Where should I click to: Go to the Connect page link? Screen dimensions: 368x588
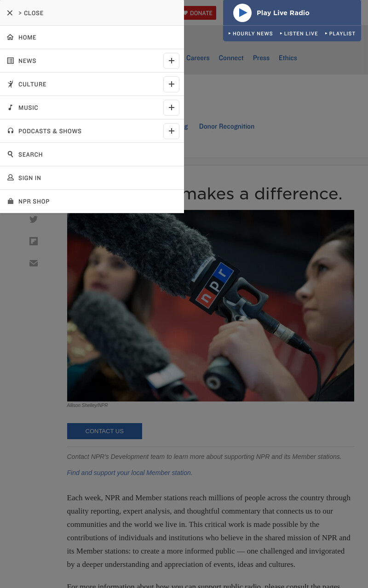(231, 58)
